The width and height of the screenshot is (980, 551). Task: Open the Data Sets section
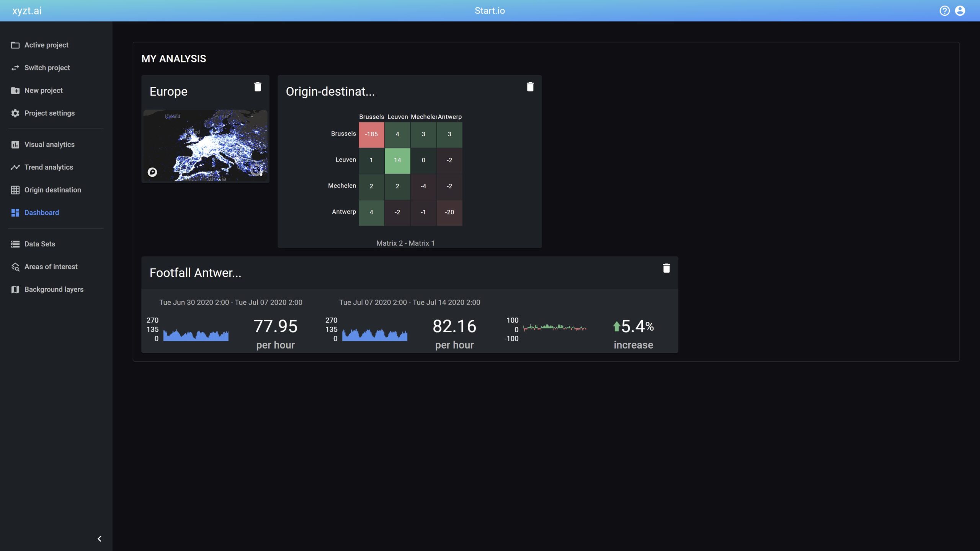39,244
